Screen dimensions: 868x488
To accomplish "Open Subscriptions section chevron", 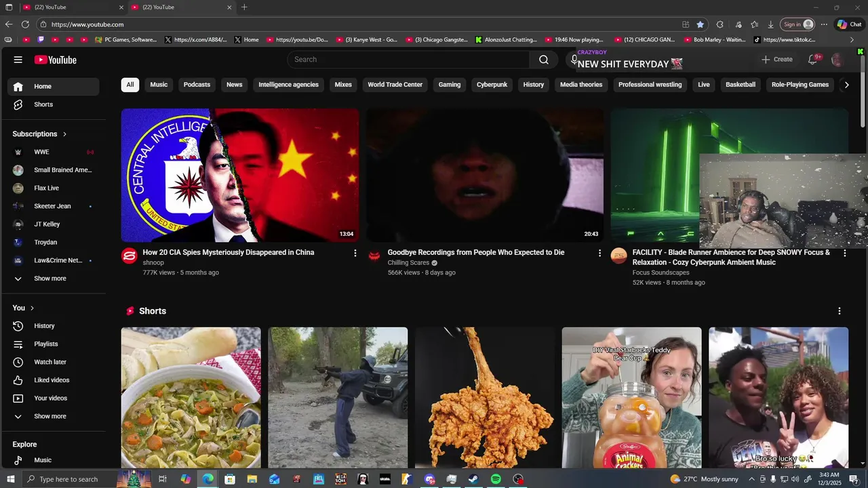I will pos(64,134).
